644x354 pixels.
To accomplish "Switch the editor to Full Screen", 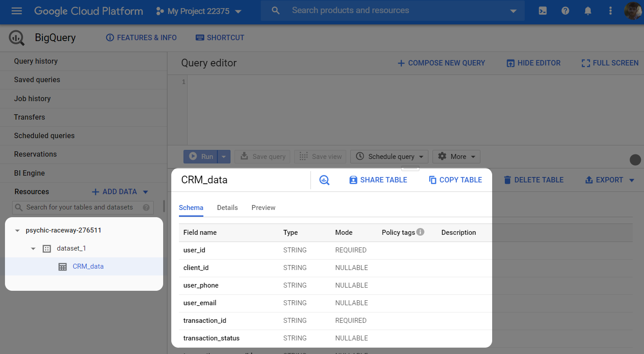I will point(610,63).
